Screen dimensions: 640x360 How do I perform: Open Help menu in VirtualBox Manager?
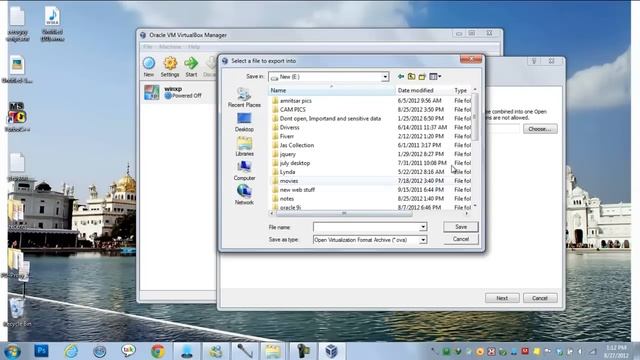pos(194,47)
